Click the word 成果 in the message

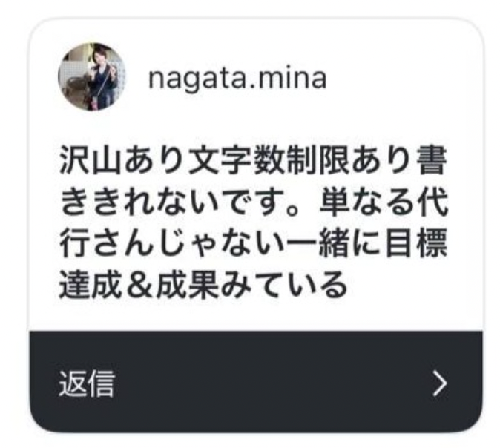coord(187,284)
